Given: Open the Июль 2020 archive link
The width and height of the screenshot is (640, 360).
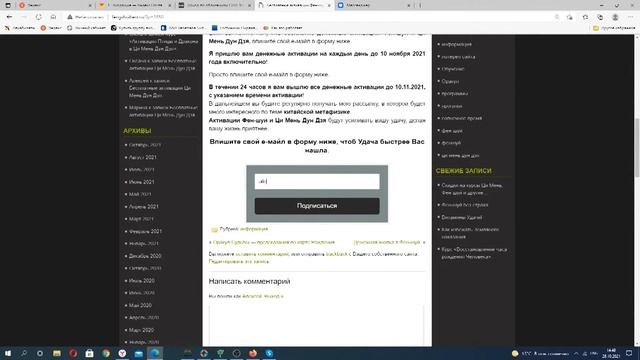Looking at the screenshot, I should pos(142,280).
